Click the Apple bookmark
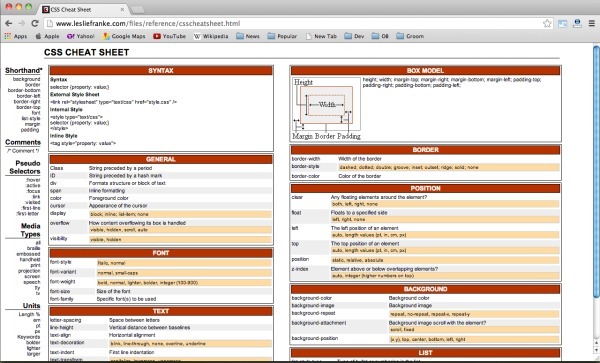Screen dimensions: 600x363 click(47, 36)
